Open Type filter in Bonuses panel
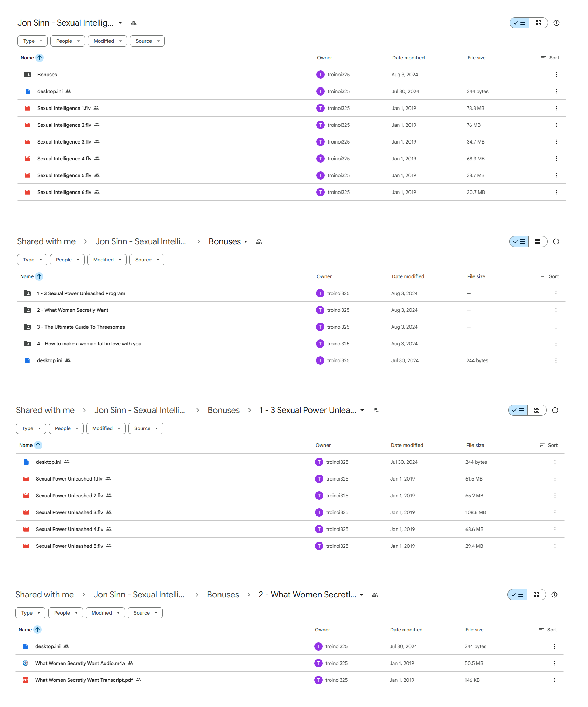 (x=32, y=260)
